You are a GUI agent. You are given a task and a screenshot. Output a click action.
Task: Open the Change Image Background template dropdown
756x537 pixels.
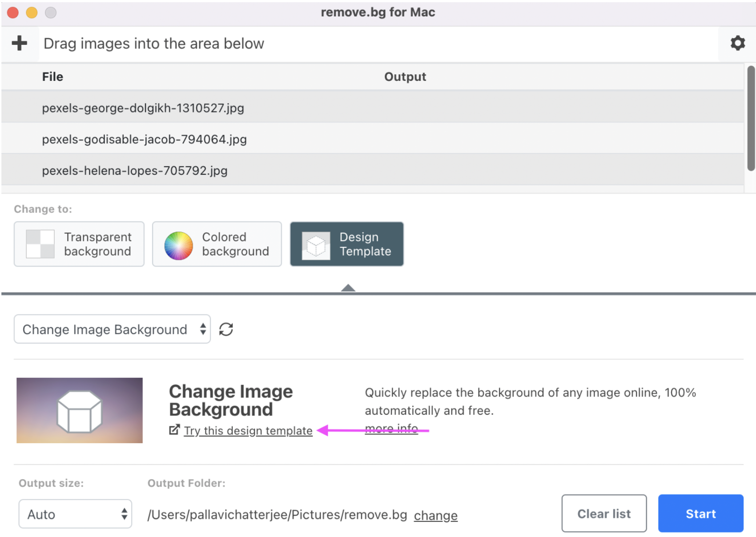[112, 329]
